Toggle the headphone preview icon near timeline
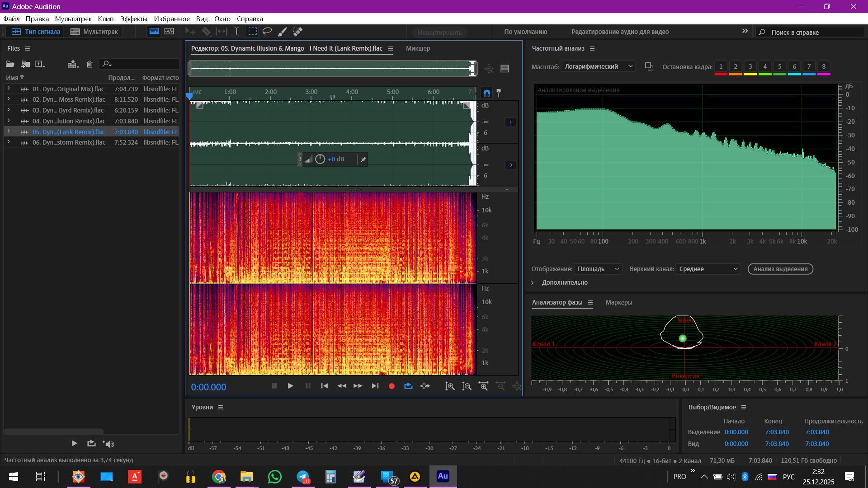 [486, 93]
